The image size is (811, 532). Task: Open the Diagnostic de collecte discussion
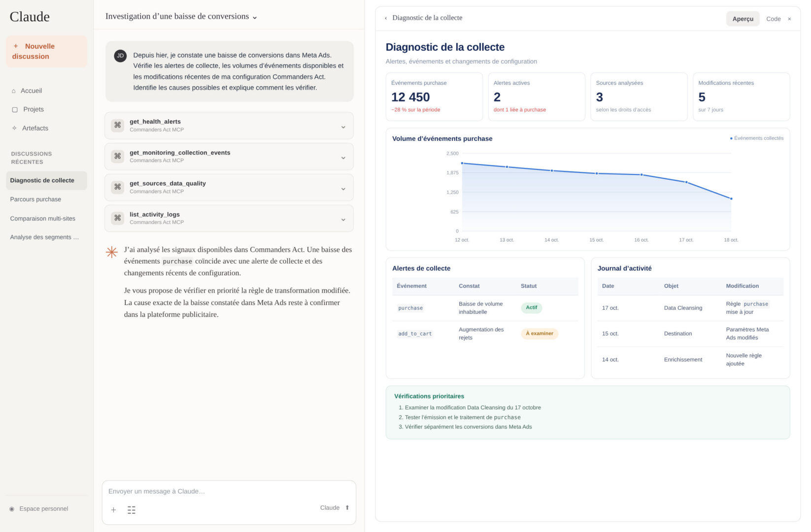pos(46,180)
